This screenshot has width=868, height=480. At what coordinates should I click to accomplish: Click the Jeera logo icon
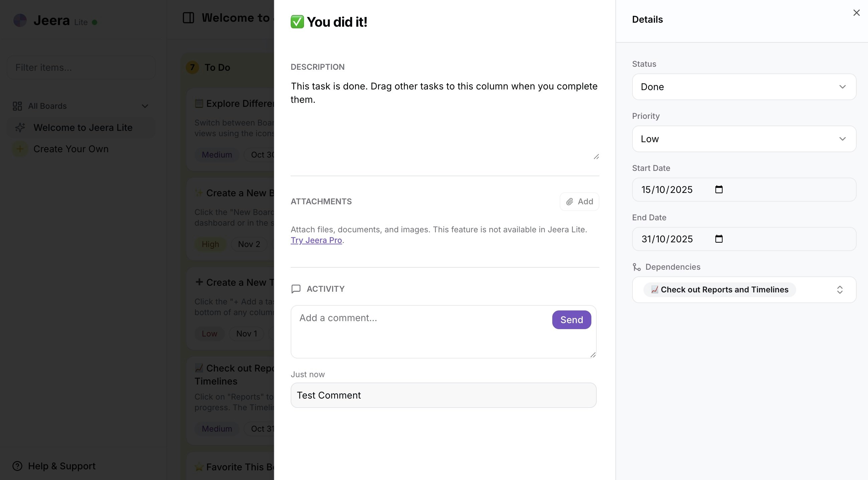pyautogui.click(x=20, y=20)
